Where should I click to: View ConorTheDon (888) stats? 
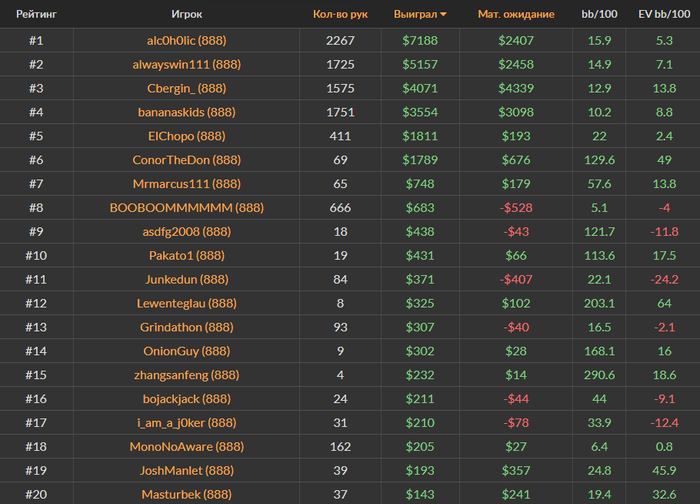click(x=186, y=160)
